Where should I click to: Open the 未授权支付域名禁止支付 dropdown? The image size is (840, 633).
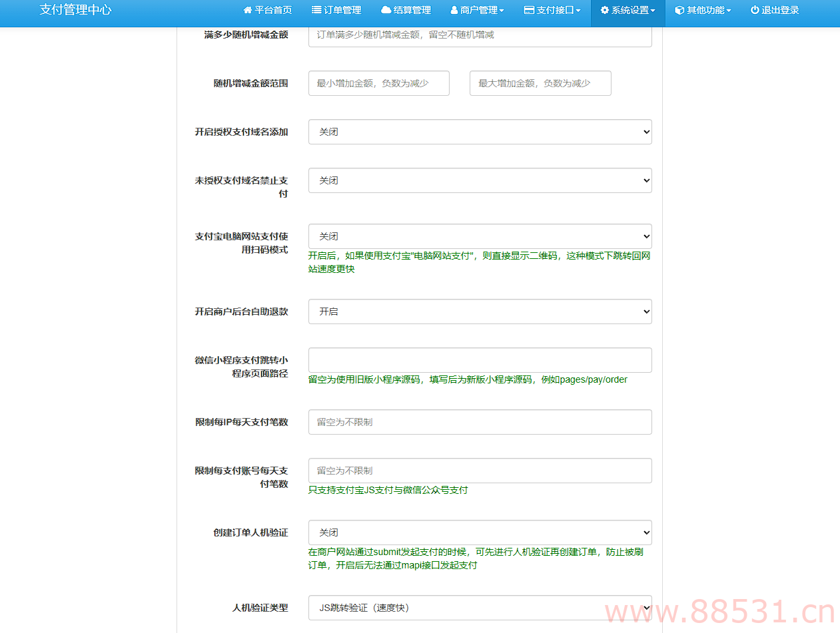[x=480, y=180]
